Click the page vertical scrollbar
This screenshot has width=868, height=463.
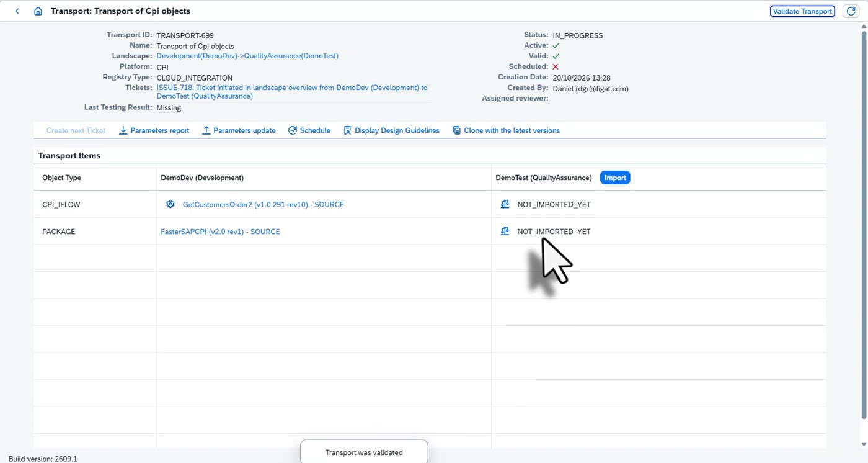pyautogui.click(x=864, y=223)
